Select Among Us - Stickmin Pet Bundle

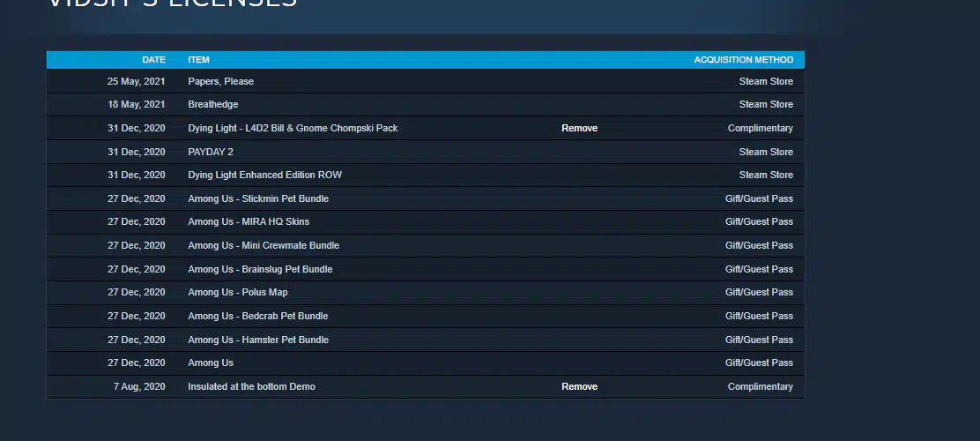click(258, 199)
